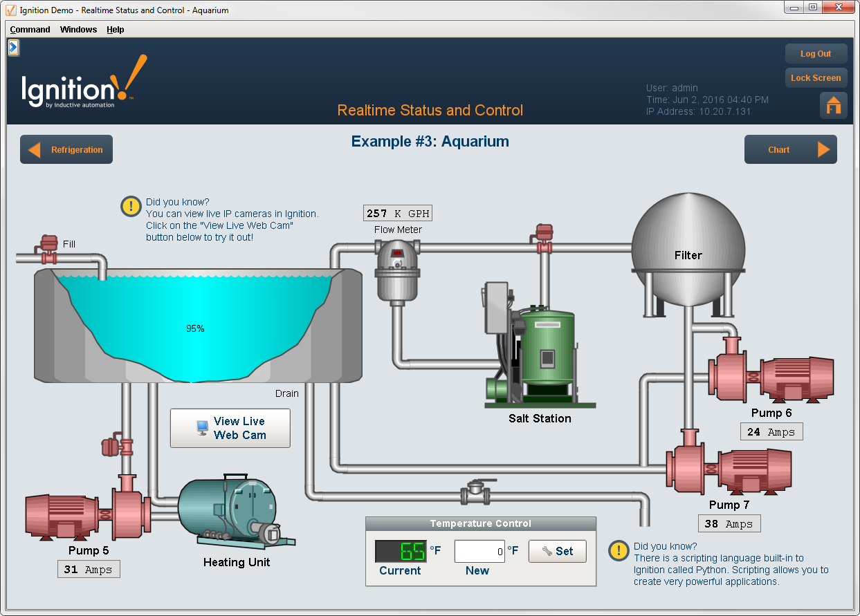Screen dimensions: 860x616
Task: Click the Fill valve on the inlet pipe
Action: tap(48, 250)
